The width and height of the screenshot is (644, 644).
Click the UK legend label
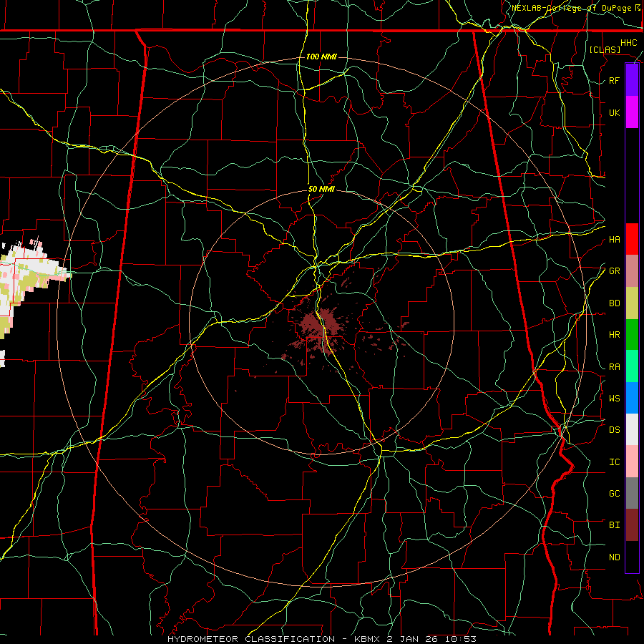tap(614, 112)
